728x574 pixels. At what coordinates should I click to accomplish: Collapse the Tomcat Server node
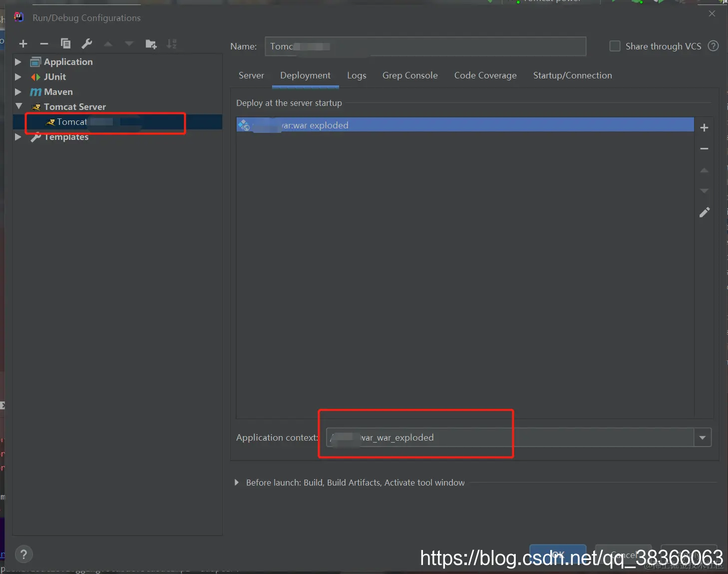point(18,106)
